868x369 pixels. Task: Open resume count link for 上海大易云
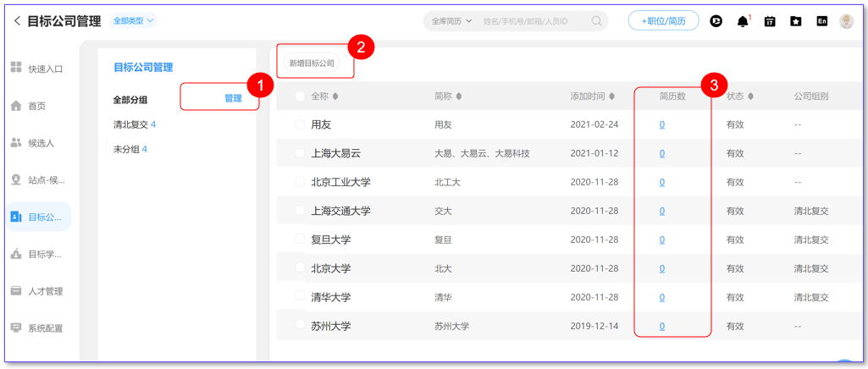pyautogui.click(x=662, y=153)
